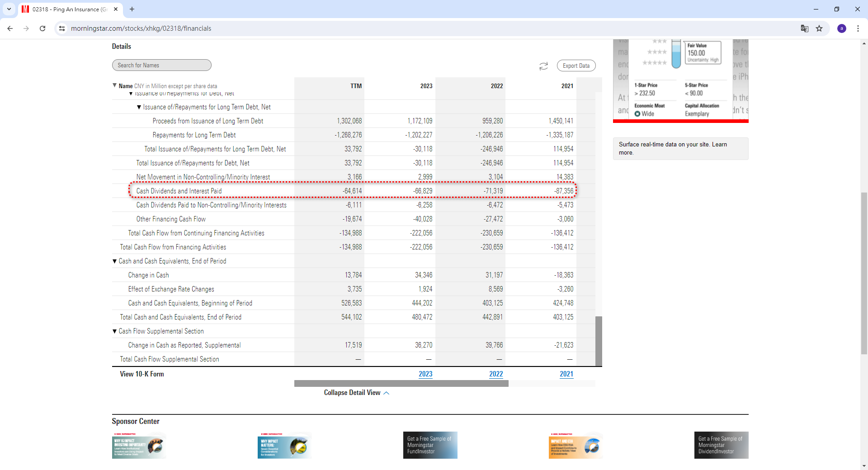Click the Surface real-time data banner

click(x=680, y=149)
